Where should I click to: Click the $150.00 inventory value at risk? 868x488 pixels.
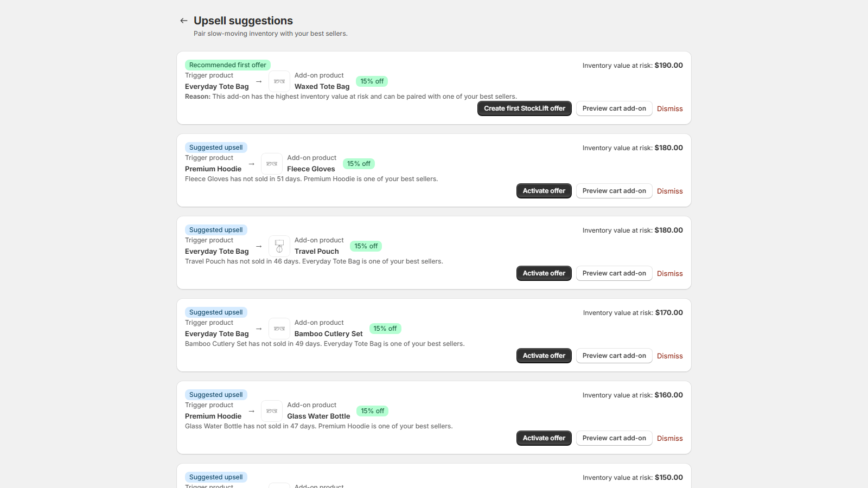tap(669, 478)
